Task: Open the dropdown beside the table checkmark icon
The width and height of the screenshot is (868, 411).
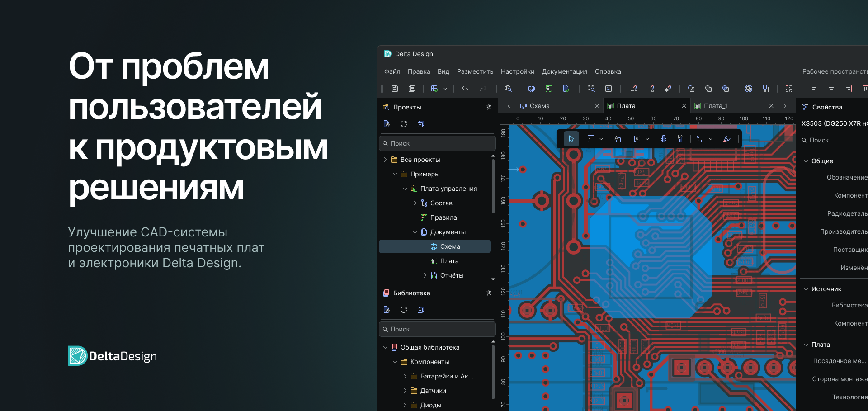Action: pyautogui.click(x=445, y=89)
